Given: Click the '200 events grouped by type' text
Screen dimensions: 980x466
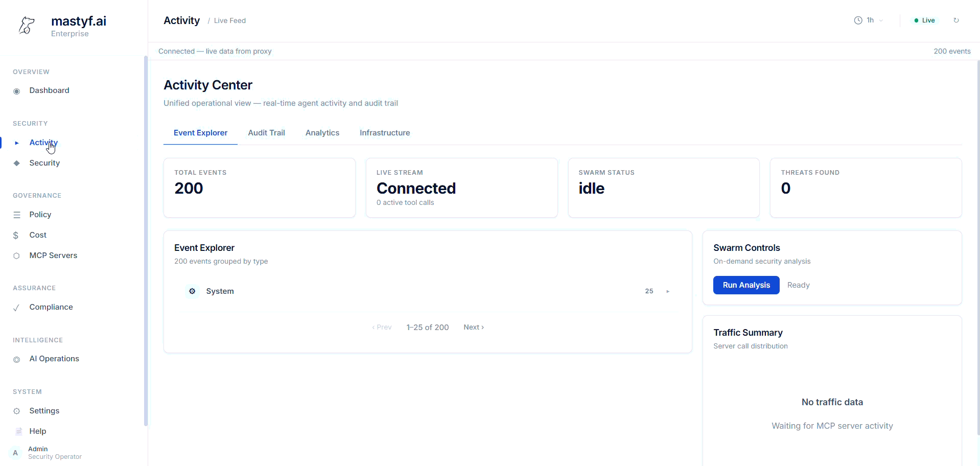Looking at the screenshot, I should 221,262.
